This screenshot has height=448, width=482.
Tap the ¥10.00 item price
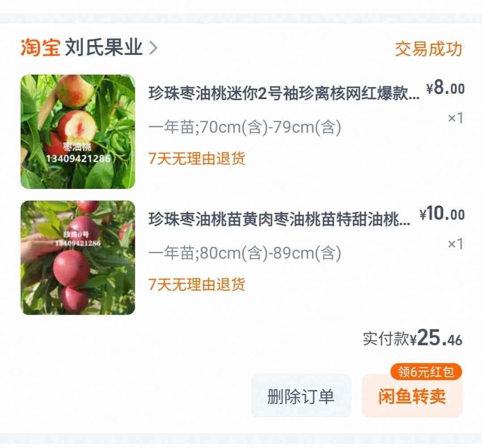(x=442, y=214)
